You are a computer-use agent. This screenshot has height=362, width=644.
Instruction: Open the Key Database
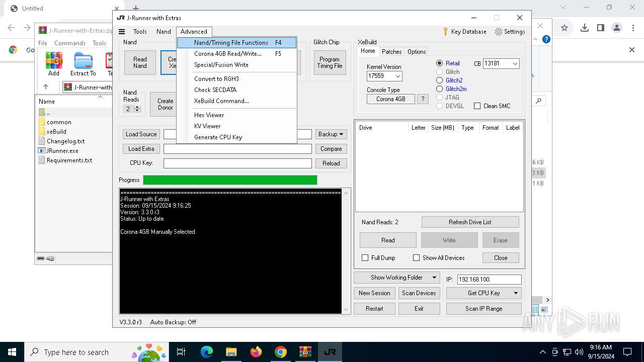tap(464, 32)
